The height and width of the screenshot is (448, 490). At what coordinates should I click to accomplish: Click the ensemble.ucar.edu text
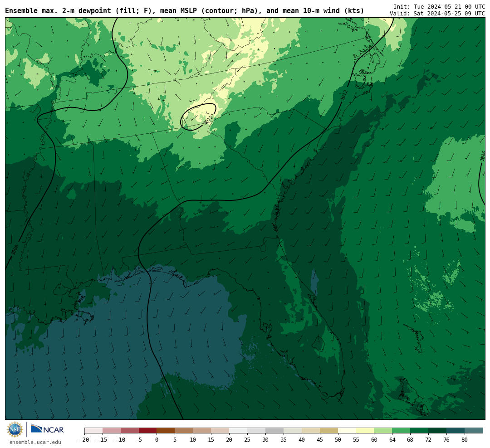[x=35, y=442]
